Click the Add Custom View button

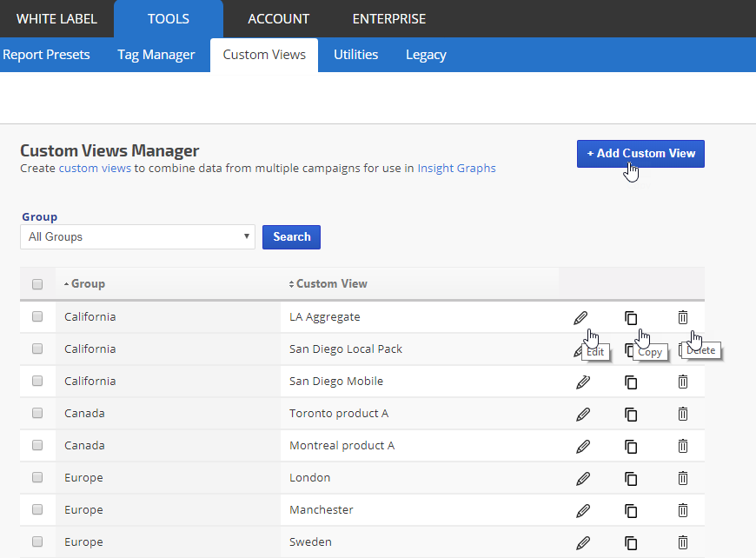640,154
